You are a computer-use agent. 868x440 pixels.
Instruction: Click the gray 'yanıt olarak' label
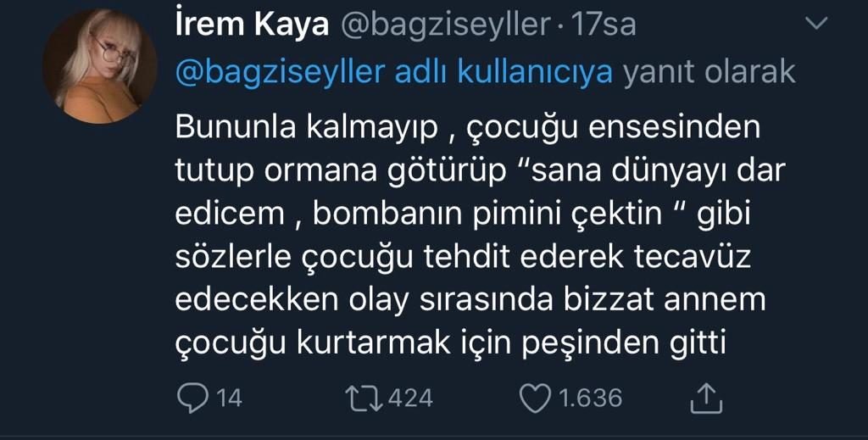709,73
